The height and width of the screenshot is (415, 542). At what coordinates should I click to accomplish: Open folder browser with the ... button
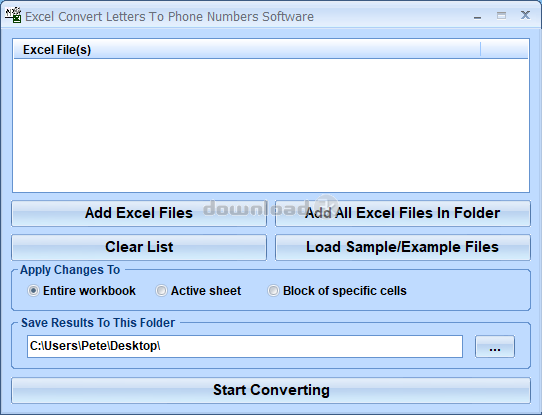coord(495,346)
